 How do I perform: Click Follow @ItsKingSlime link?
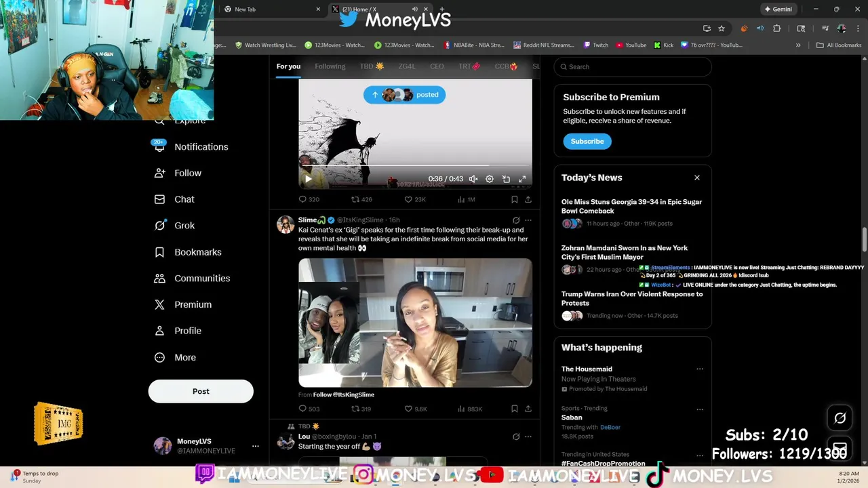pyautogui.click(x=343, y=394)
